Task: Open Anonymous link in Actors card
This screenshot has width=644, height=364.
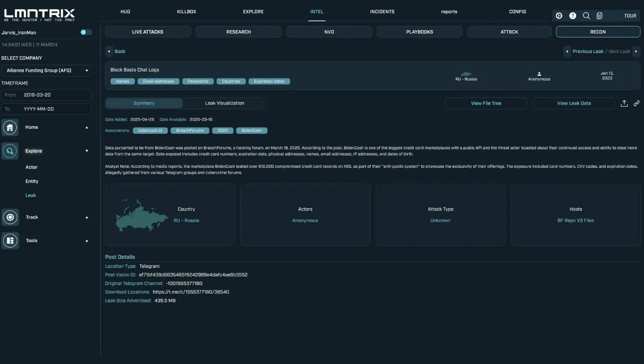Action: point(305,221)
